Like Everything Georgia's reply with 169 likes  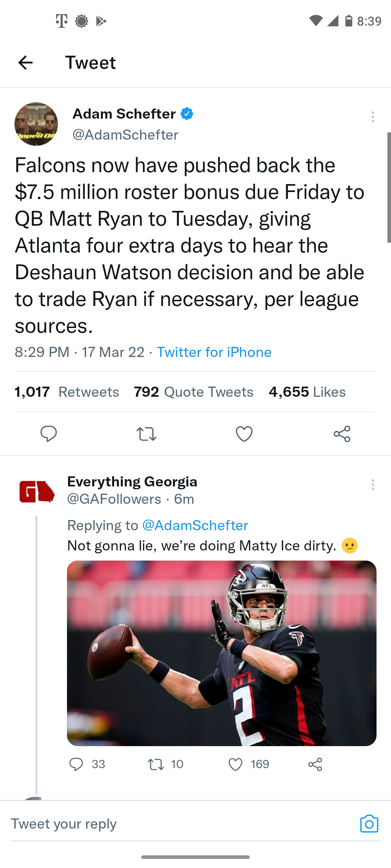(249, 764)
